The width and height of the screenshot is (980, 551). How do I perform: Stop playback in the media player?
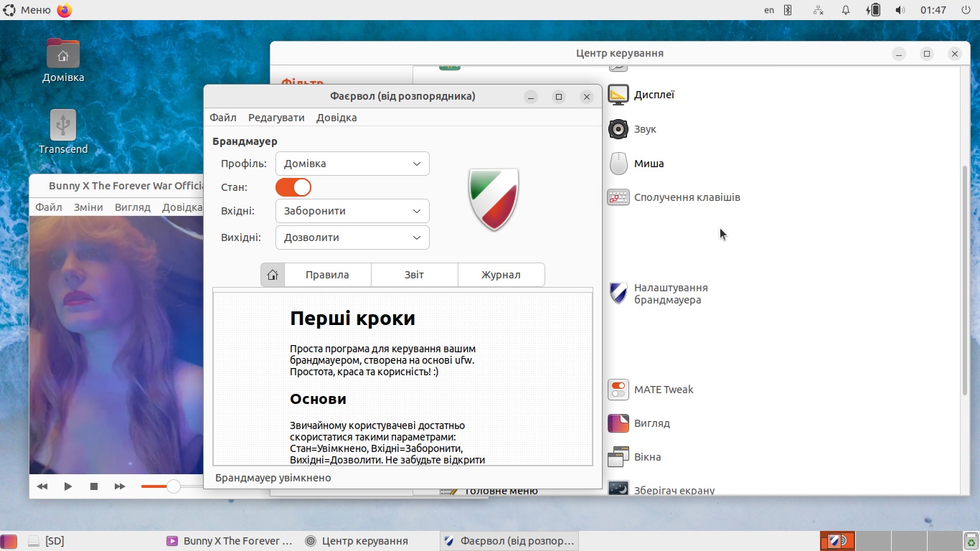[x=94, y=486]
